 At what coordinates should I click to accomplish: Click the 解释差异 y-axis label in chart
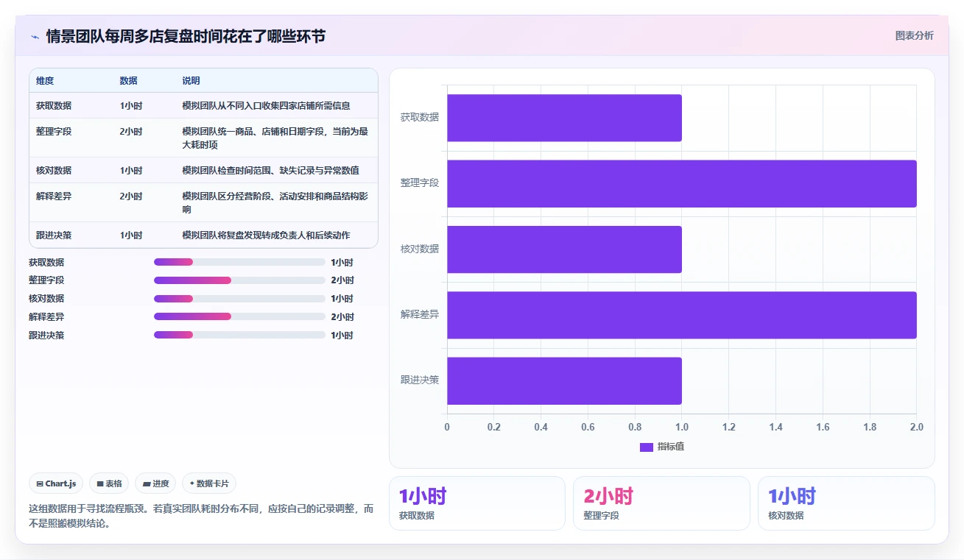pos(420,315)
